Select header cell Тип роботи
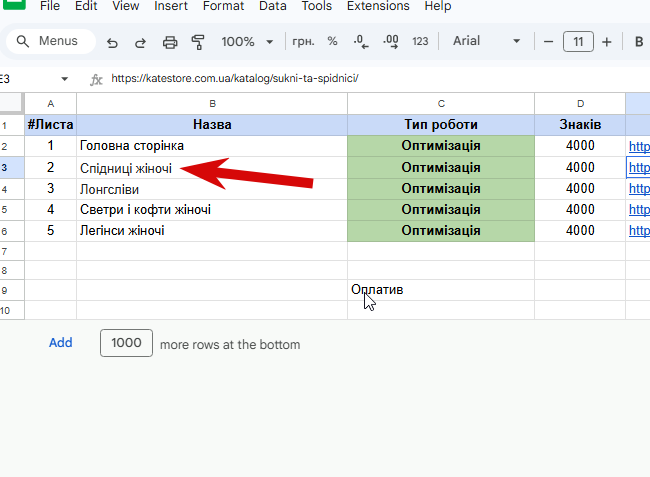 (441, 125)
